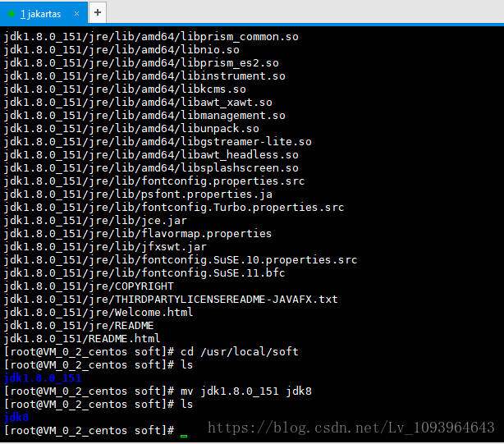
Task: Click the libkcms.so line
Action: [x=125, y=89]
